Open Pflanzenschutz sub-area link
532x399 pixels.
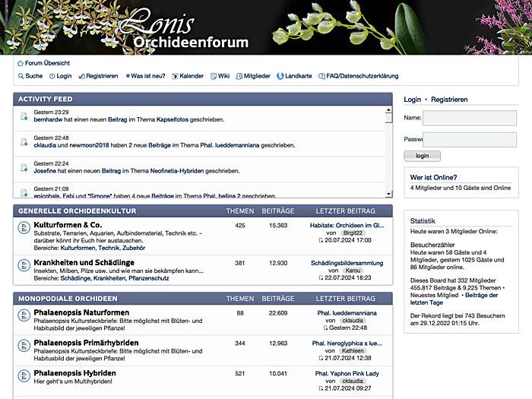pos(149,278)
